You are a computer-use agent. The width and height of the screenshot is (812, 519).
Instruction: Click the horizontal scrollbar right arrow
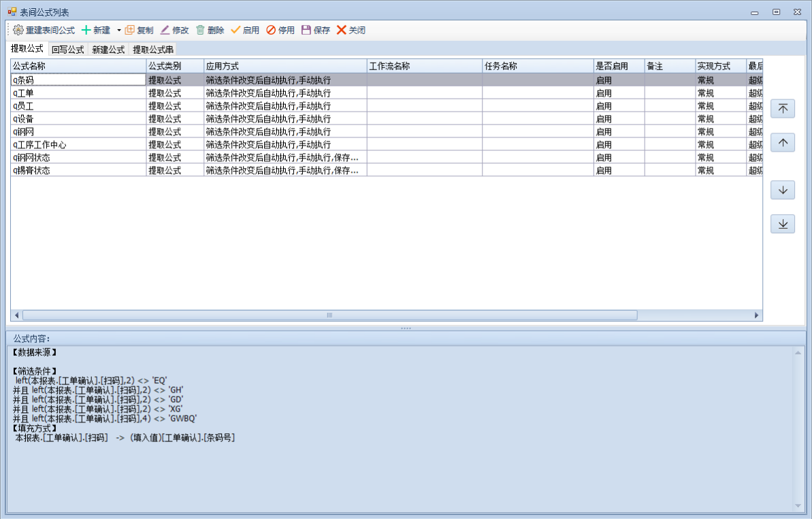756,316
